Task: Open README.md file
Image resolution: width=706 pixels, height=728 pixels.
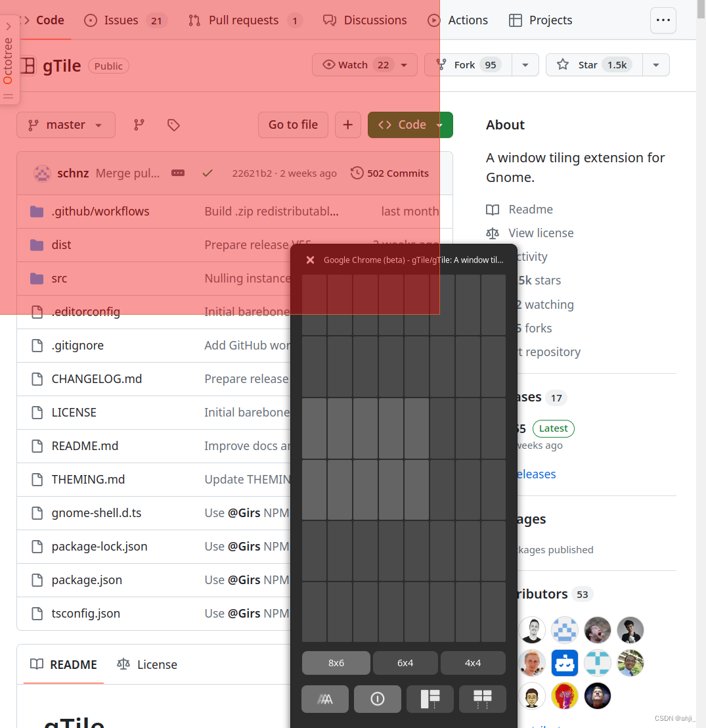Action: pos(85,445)
